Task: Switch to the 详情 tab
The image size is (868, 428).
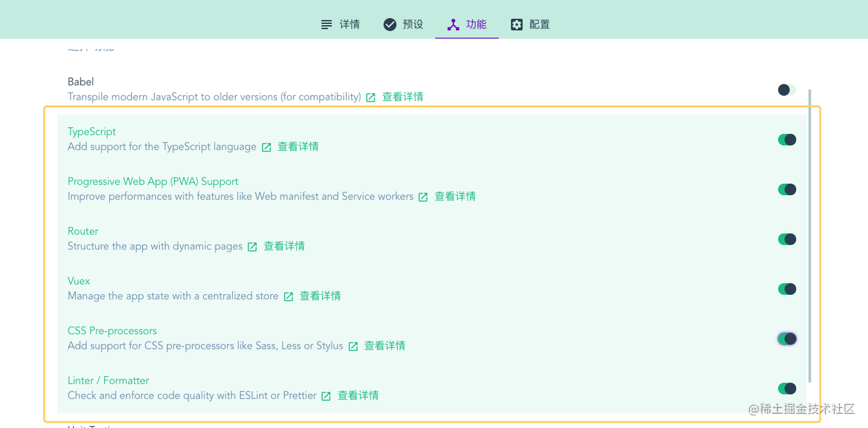Action: 340,25
